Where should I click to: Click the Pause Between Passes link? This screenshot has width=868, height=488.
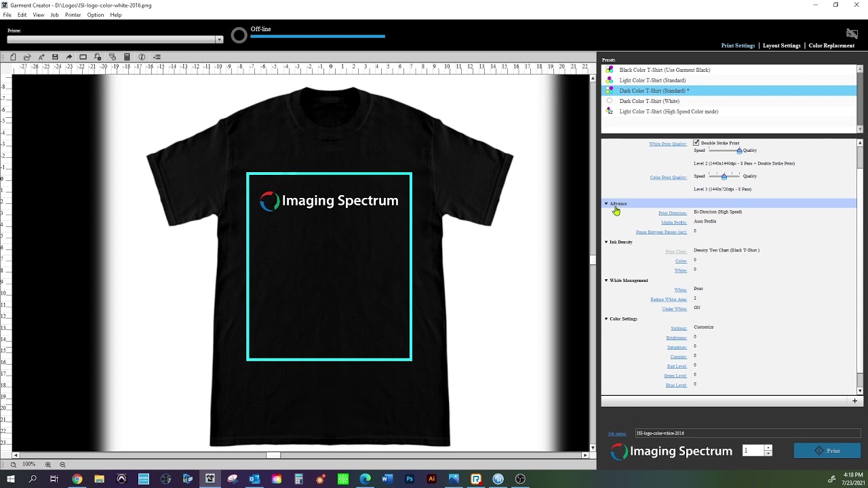coord(661,232)
